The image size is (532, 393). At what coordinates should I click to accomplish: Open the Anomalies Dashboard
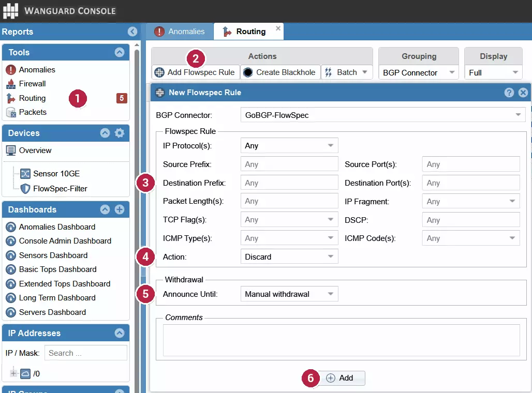coord(57,227)
